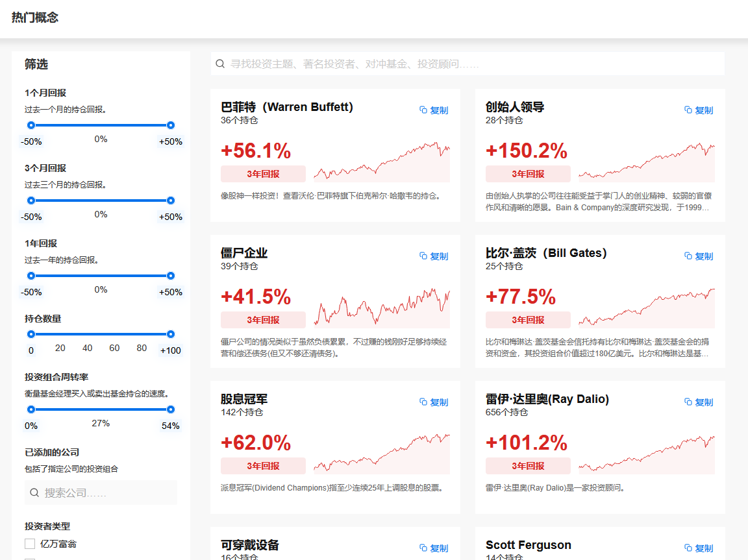Click 3年回报 badge on 股息冠军 card

click(x=263, y=466)
